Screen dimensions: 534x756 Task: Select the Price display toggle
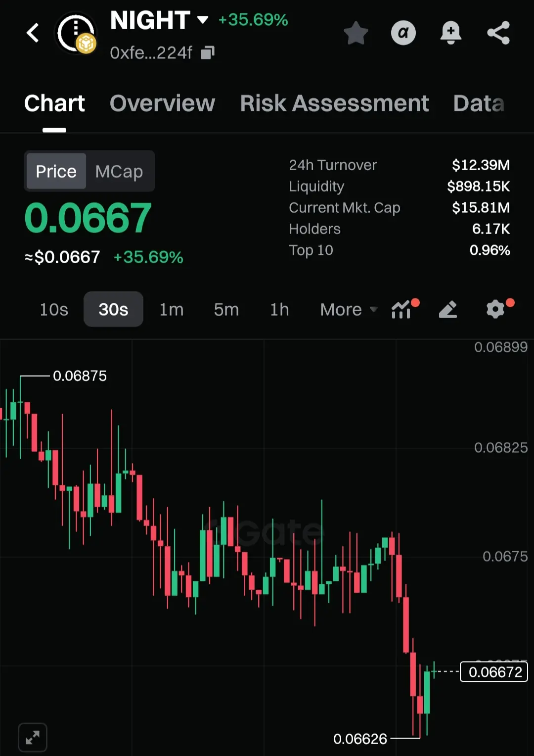point(56,171)
